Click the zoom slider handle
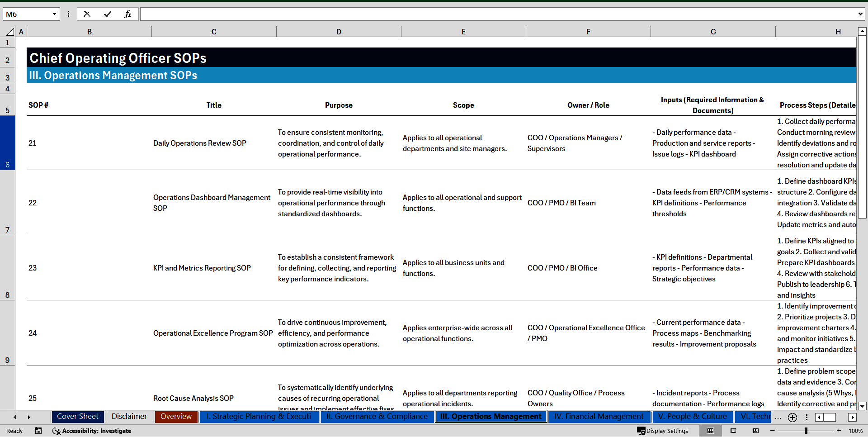The height and width of the screenshot is (437, 868). click(x=806, y=431)
